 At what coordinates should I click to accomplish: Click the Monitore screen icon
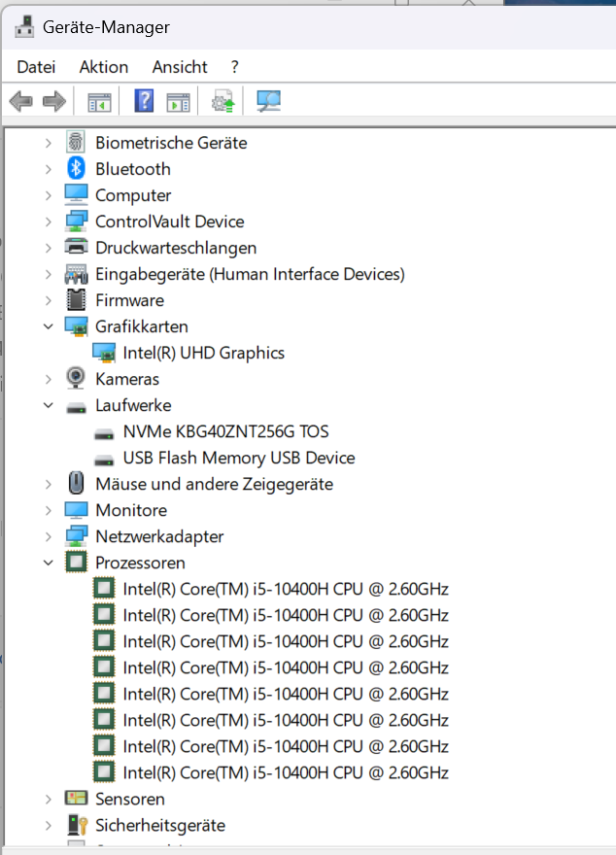click(x=76, y=510)
